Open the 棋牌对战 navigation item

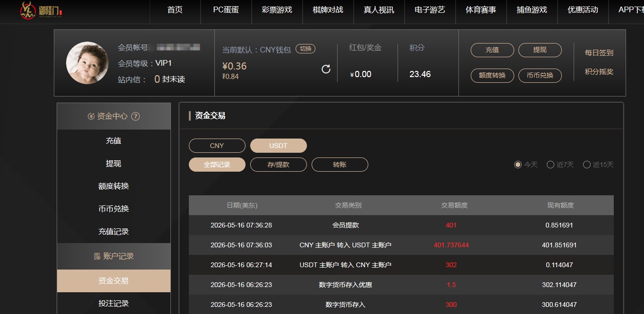pos(328,10)
